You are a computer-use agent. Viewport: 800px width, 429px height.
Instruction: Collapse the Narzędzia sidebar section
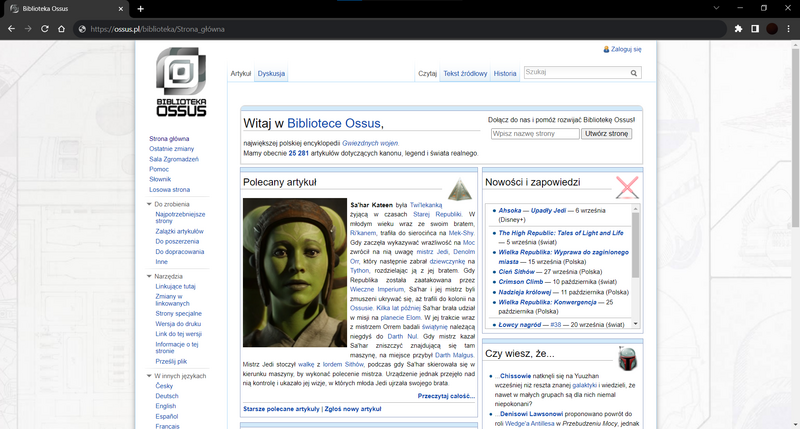point(149,276)
